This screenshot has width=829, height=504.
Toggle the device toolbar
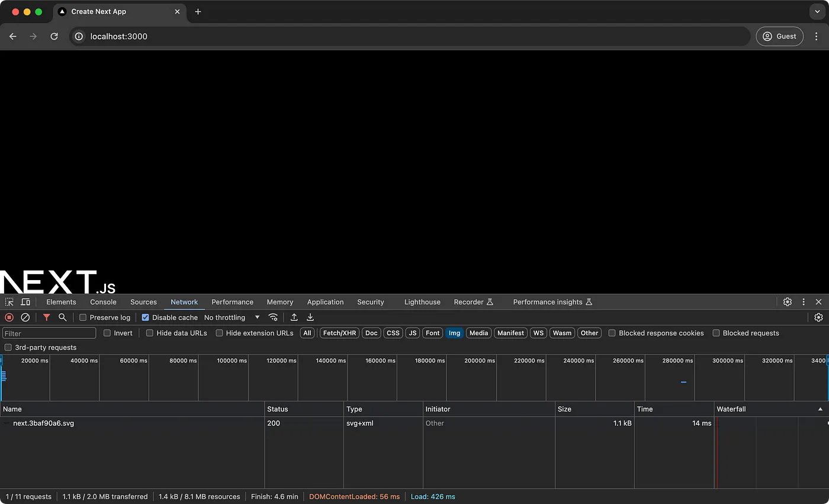click(x=25, y=301)
